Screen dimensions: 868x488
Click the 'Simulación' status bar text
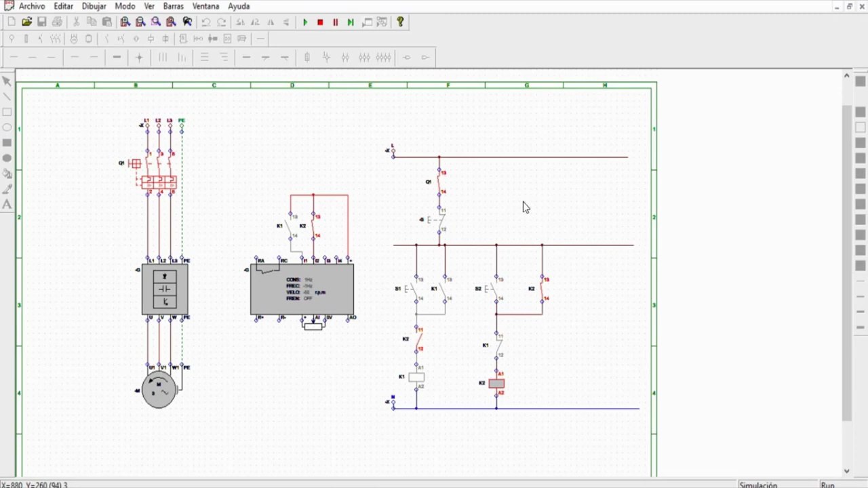coord(758,485)
